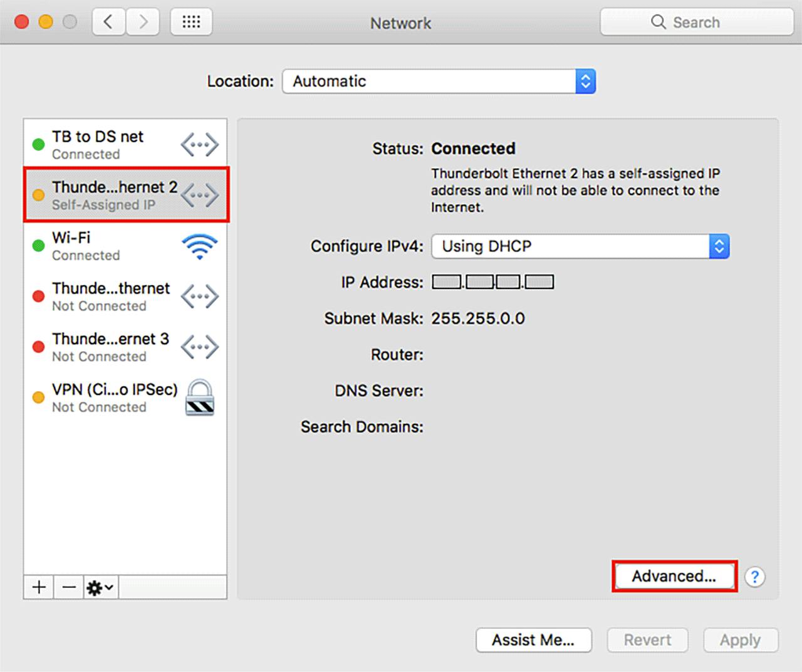
Task: Click the back navigation arrow
Action: tap(108, 23)
